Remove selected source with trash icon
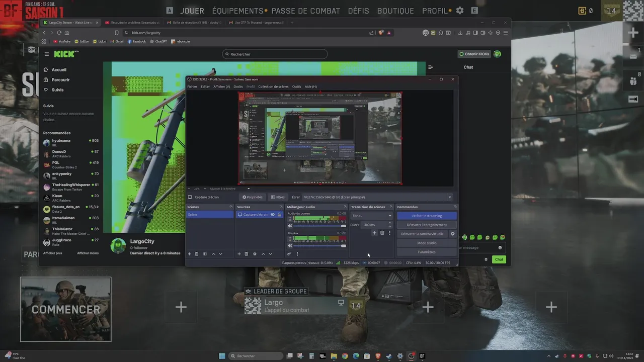The height and width of the screenshot is (362, 644). [x=246, y=254]
